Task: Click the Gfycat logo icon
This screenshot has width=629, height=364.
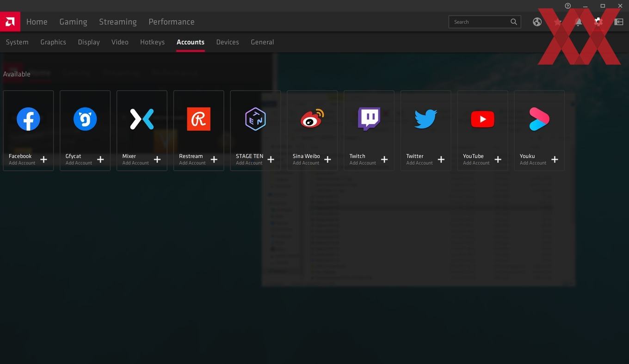Action: [x=85, y=119]
